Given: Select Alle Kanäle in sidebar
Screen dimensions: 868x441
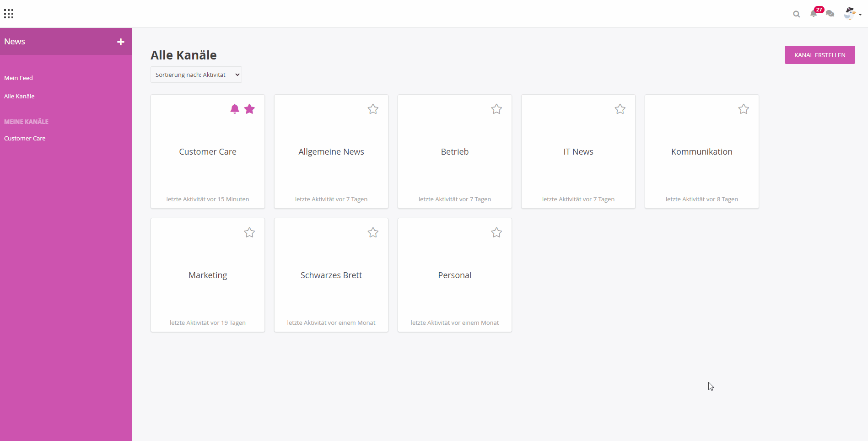Looking at the screenshot, I should 19,96.
